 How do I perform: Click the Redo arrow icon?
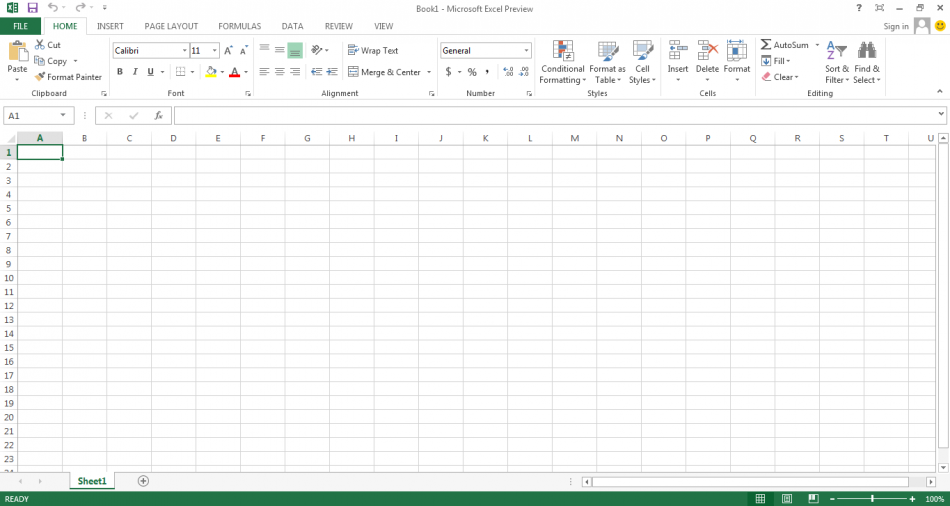80,8
